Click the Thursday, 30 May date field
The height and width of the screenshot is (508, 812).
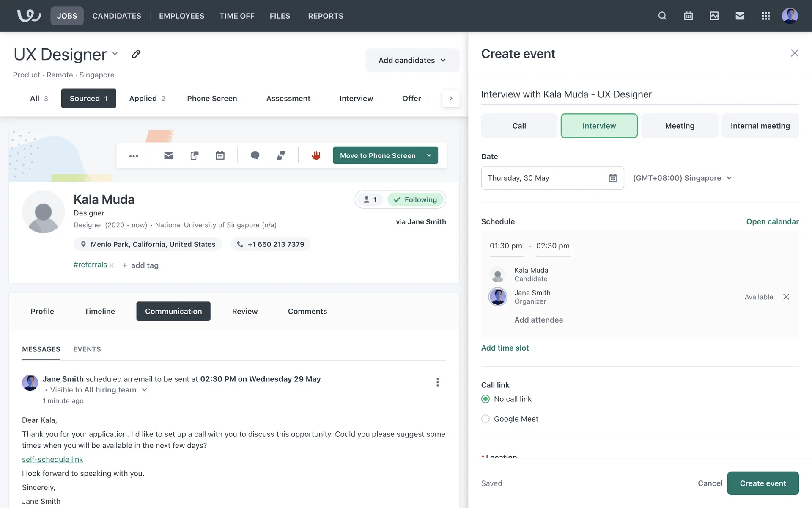click(552, 178)
